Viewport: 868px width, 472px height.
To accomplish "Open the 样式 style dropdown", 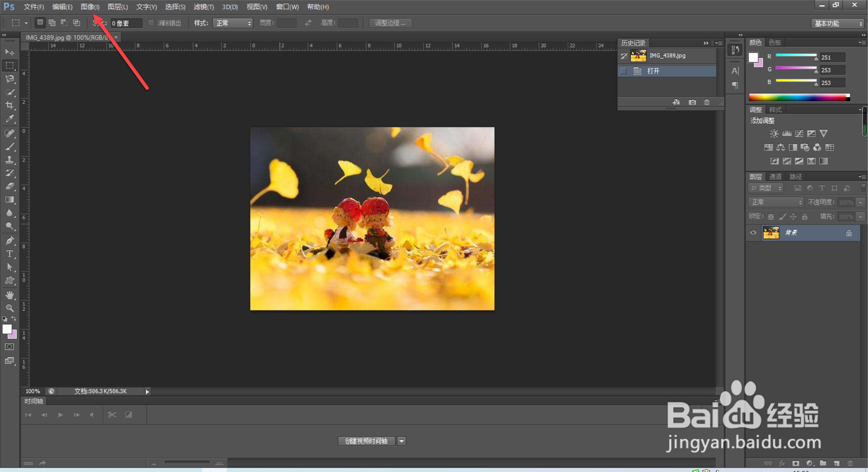I will pos(233,23).
